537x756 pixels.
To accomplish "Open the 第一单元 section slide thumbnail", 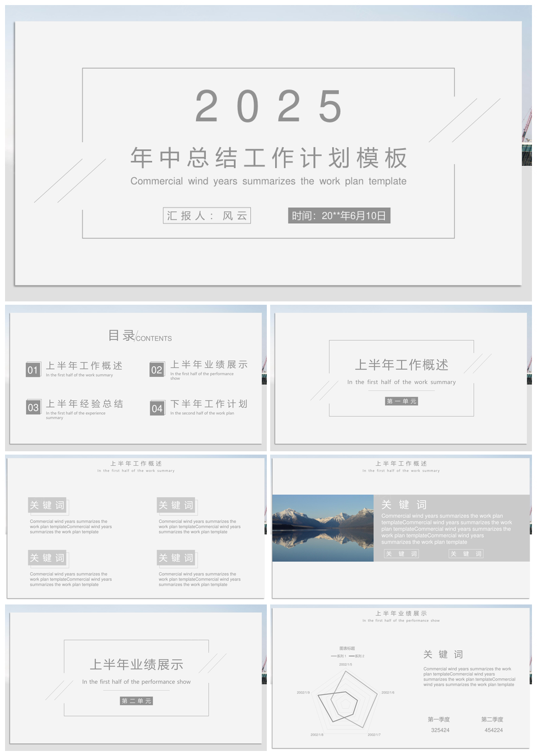I will pyautogui.click(x=401, y=378).
